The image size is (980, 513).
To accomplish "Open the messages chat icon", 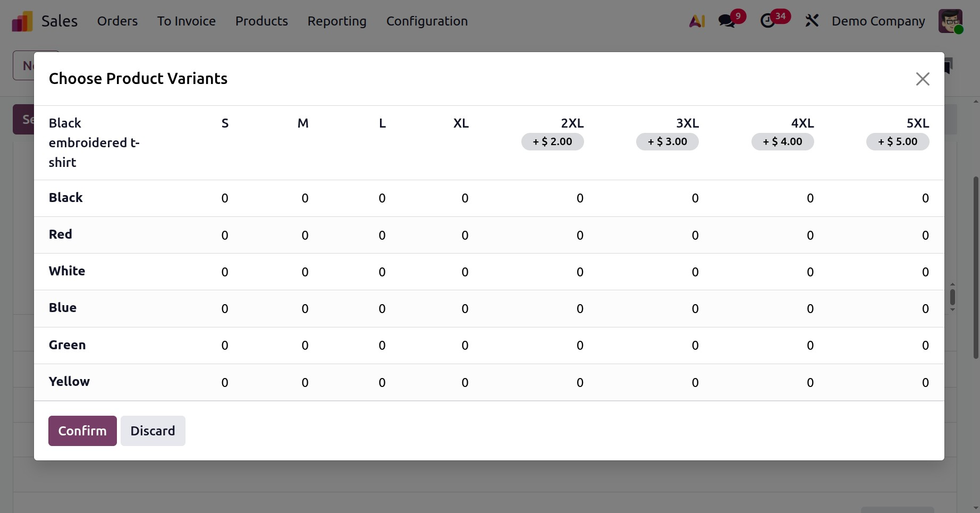I will 726,21.
